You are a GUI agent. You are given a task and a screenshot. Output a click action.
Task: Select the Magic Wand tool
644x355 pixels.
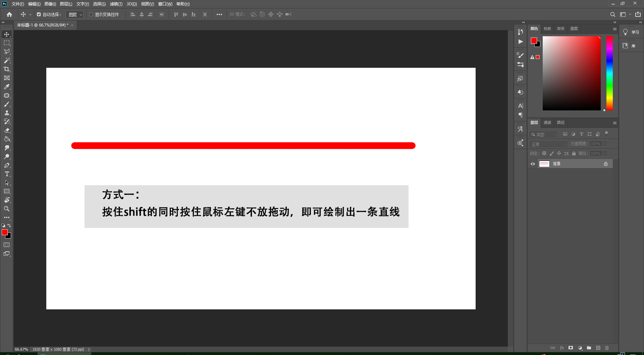pos(7,60)
